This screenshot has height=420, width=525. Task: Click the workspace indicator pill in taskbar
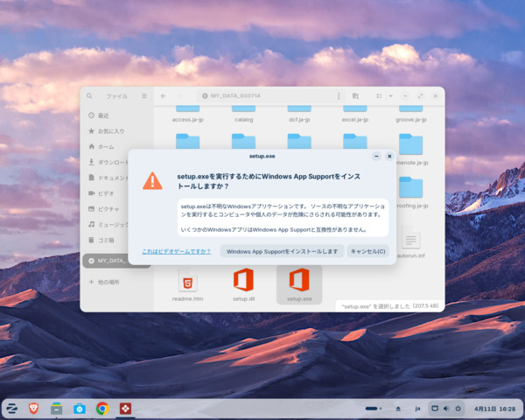pos(373,409)
